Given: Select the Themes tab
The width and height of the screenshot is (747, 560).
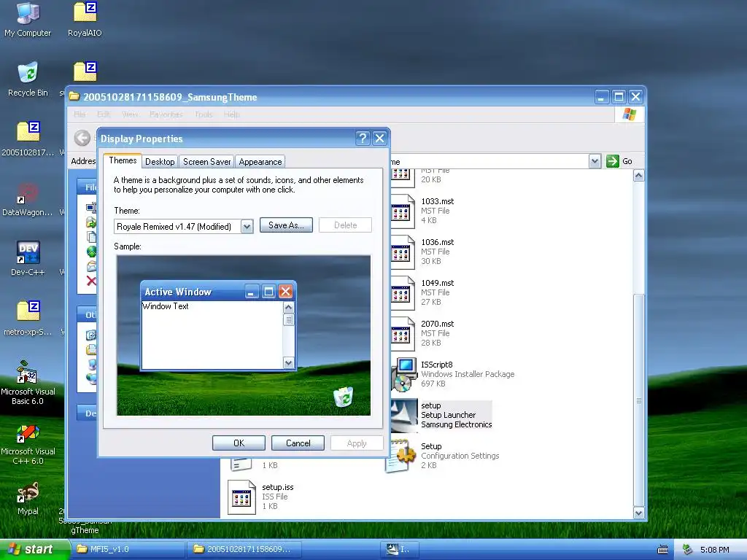Looking at the screenshot, I should tap(123, 160).
